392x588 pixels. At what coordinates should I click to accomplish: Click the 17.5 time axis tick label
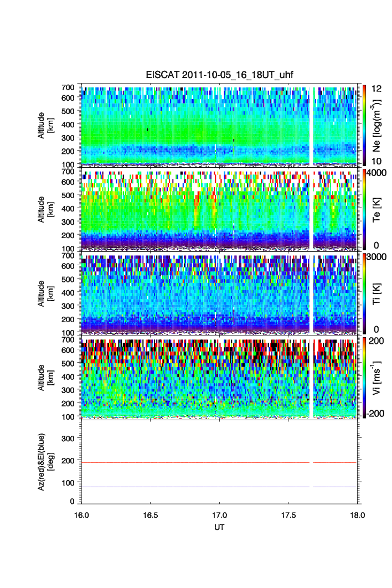(288, 514)
